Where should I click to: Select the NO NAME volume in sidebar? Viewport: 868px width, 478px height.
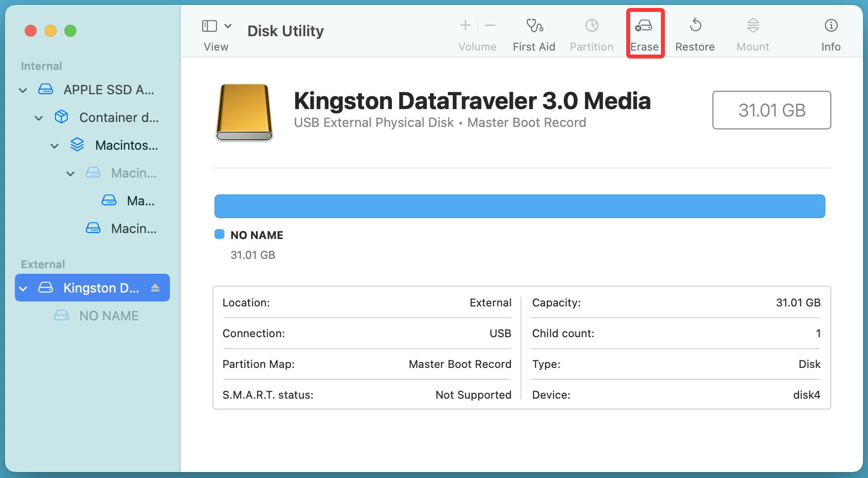(x=108, y=315)
